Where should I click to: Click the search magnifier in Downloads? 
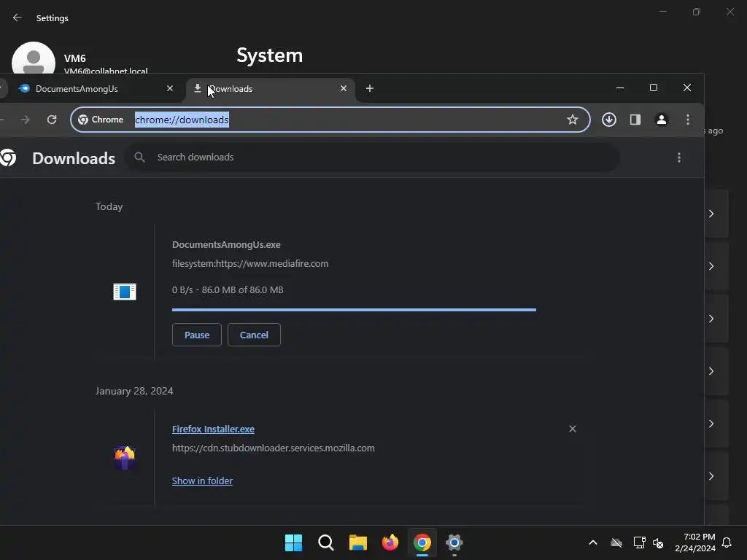(139, 157)
